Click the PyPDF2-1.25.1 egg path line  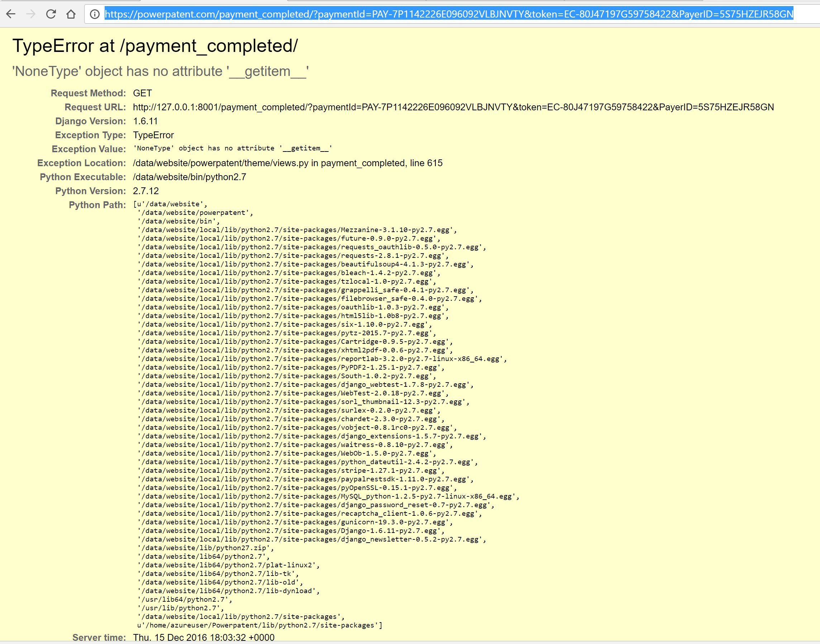click(291, 367)
